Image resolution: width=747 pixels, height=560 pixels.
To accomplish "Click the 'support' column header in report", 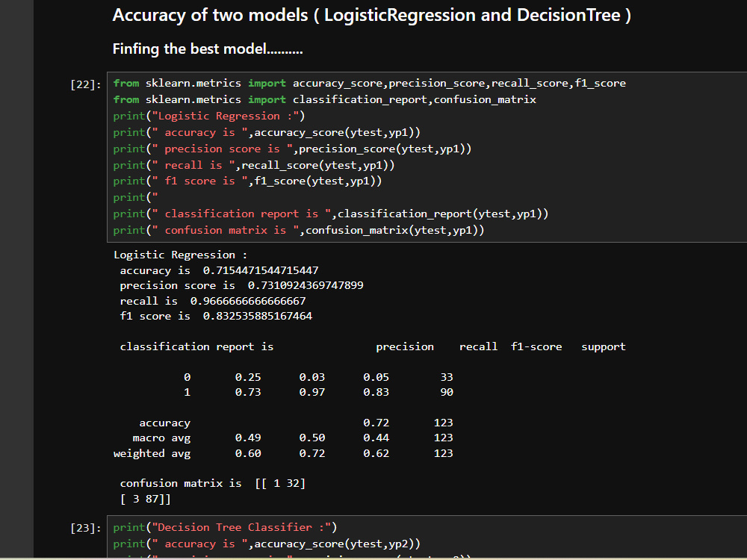I will pos(603,347).
